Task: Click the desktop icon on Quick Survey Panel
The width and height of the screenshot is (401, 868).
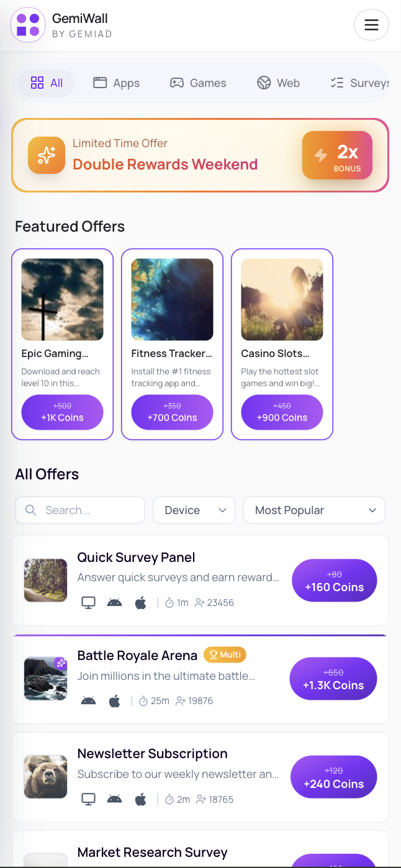Action: 89,602
